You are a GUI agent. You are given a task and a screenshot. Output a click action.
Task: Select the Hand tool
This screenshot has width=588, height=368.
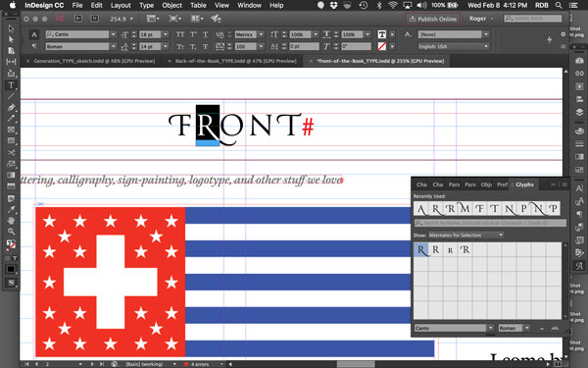pyautogui.click(x=11, y=221)
